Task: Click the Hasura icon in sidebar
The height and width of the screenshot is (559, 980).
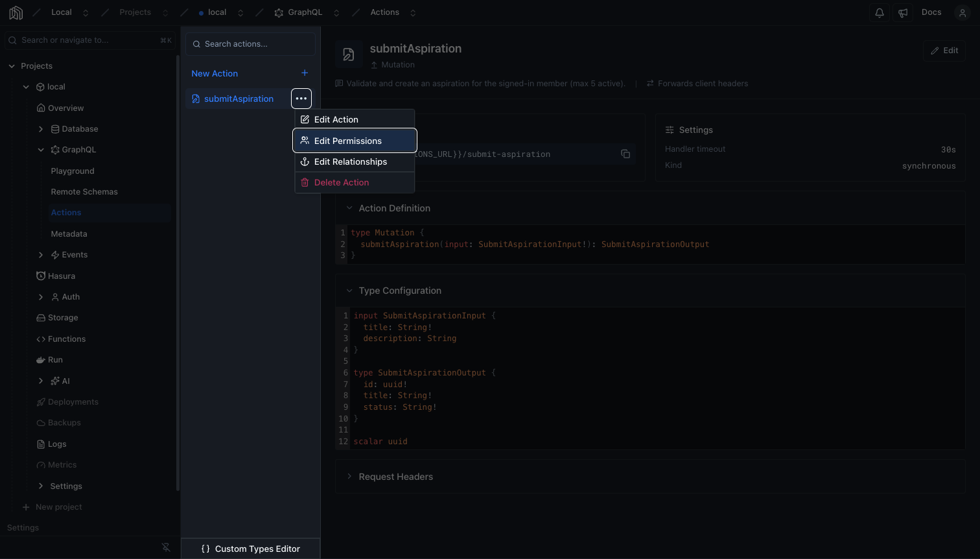Action: point(41,276)
